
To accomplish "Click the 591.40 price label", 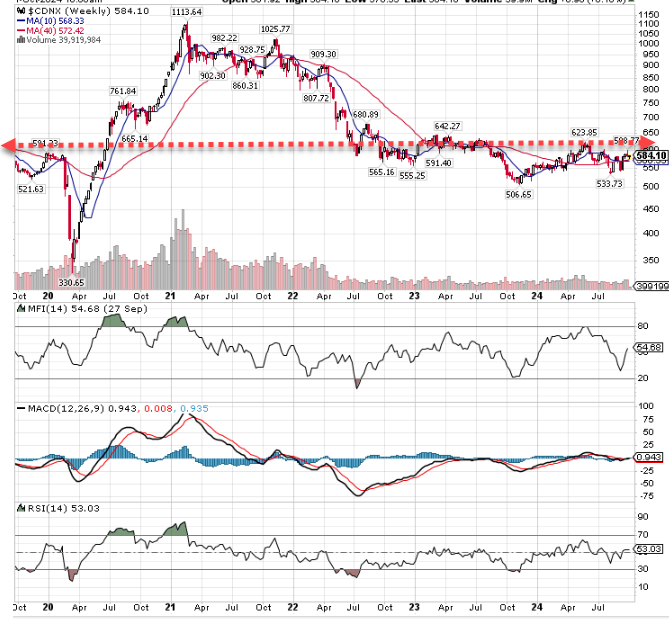I will pos(439,163).
